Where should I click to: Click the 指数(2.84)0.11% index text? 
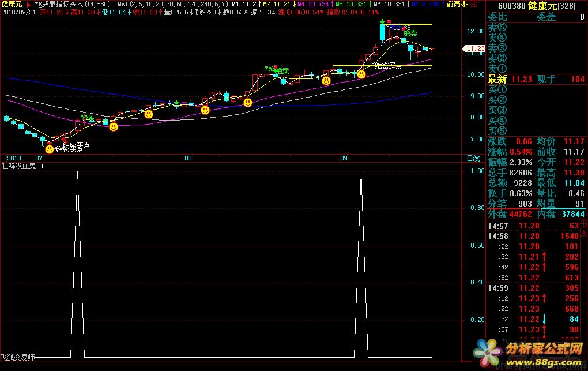[x=352, y=12]
